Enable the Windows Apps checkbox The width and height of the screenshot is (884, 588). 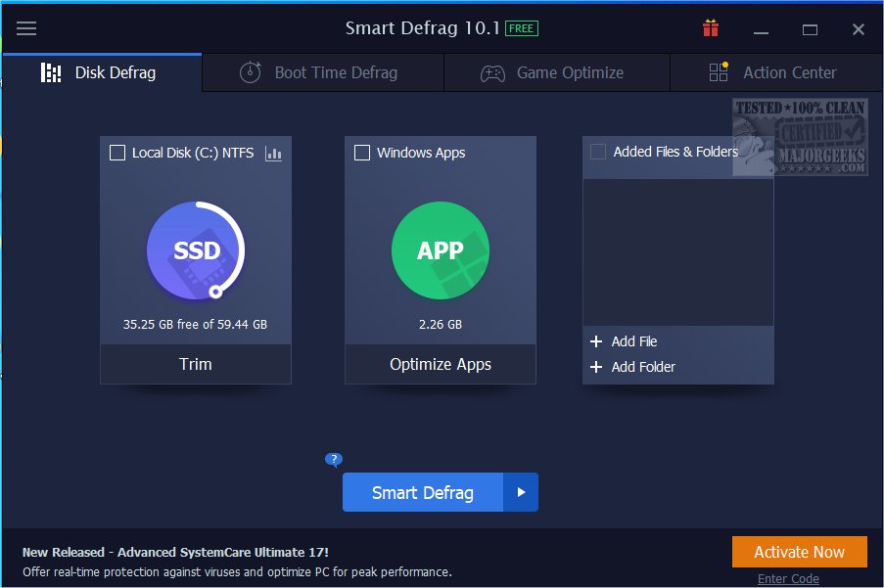click(x=362, y=153)
